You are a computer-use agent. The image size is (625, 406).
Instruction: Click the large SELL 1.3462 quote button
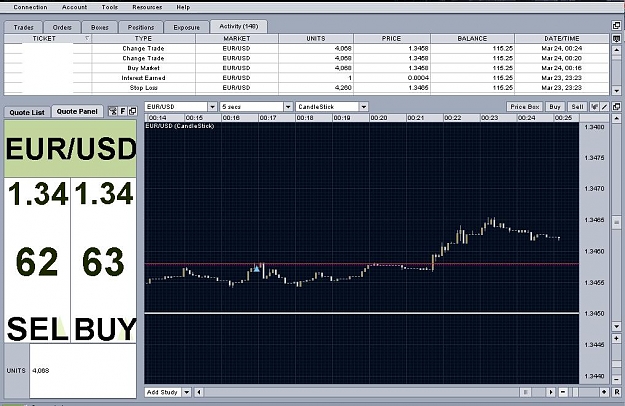point(37,260)
